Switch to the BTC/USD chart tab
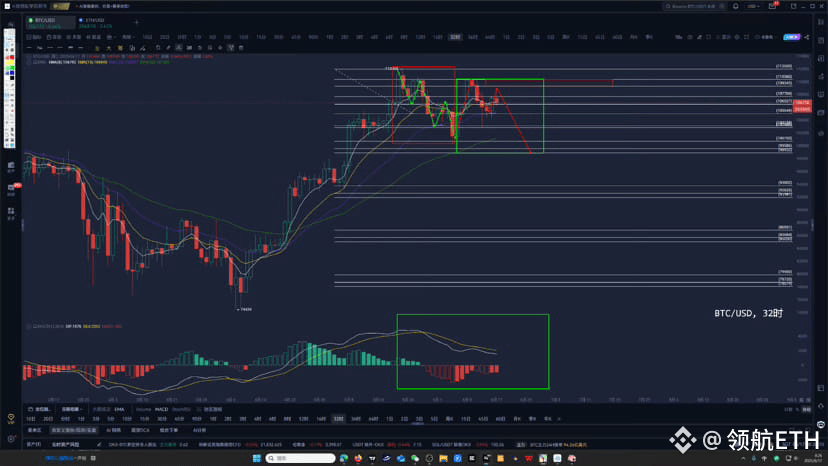 coord(50,23)
